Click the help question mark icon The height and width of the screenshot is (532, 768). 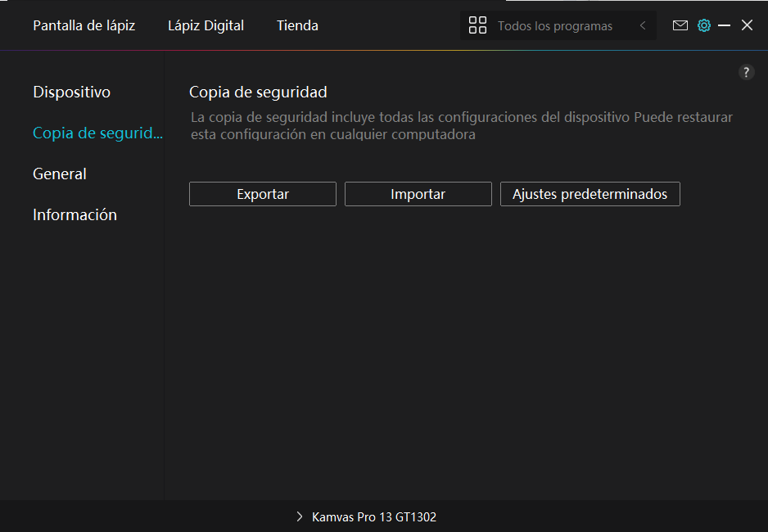coord(746,72)
